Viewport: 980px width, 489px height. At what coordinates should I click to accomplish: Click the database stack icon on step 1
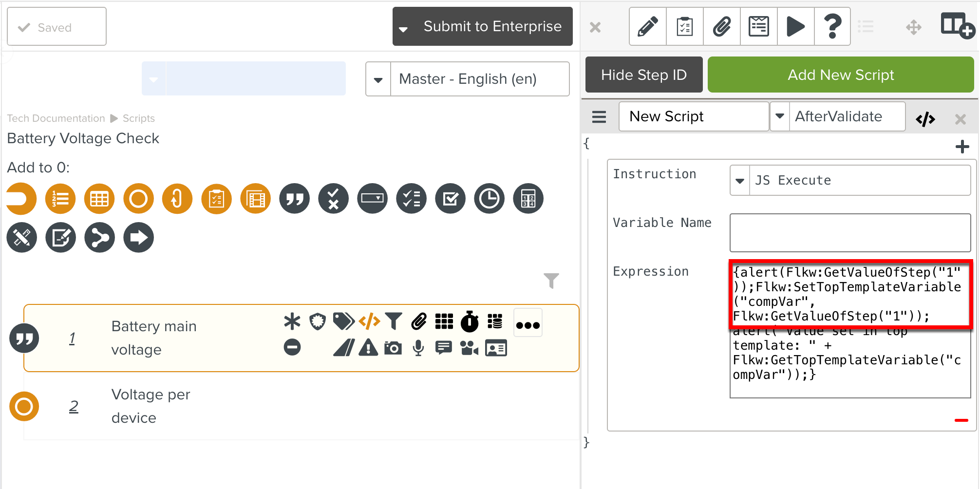(x=495, y=321)
